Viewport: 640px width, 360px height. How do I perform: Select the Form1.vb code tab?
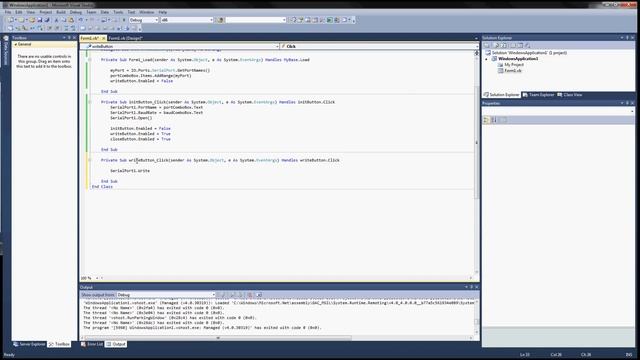click(x=90, y=38)
